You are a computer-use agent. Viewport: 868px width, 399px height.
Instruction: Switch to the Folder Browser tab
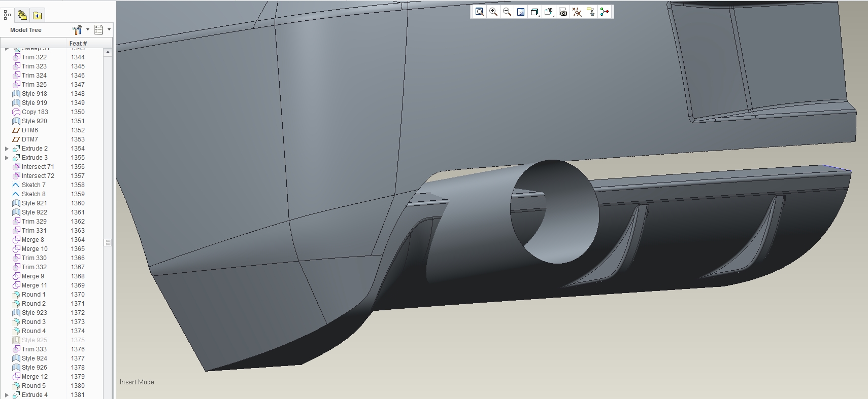[x=22, y=15]
